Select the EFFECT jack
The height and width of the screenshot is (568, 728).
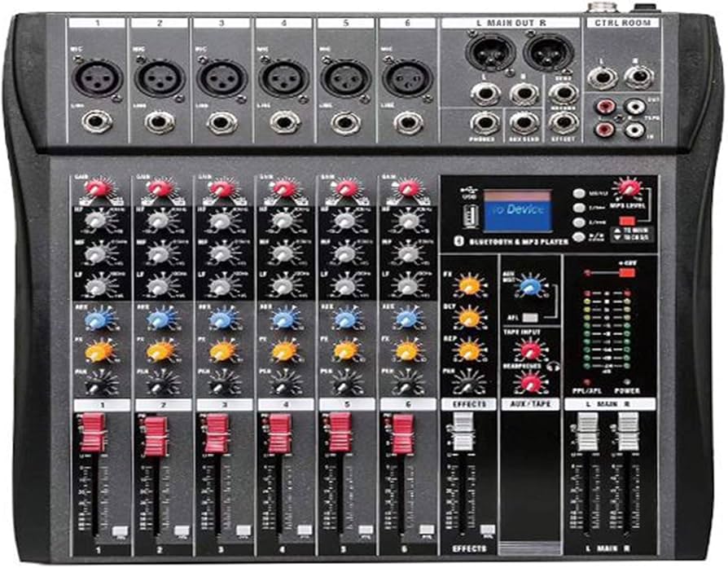click(564, 123)
